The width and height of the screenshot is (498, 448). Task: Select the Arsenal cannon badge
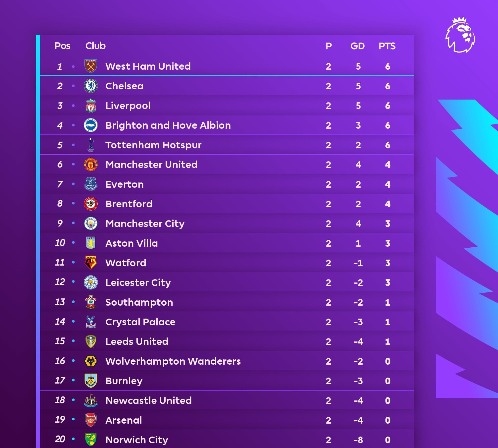click(91, 420)
